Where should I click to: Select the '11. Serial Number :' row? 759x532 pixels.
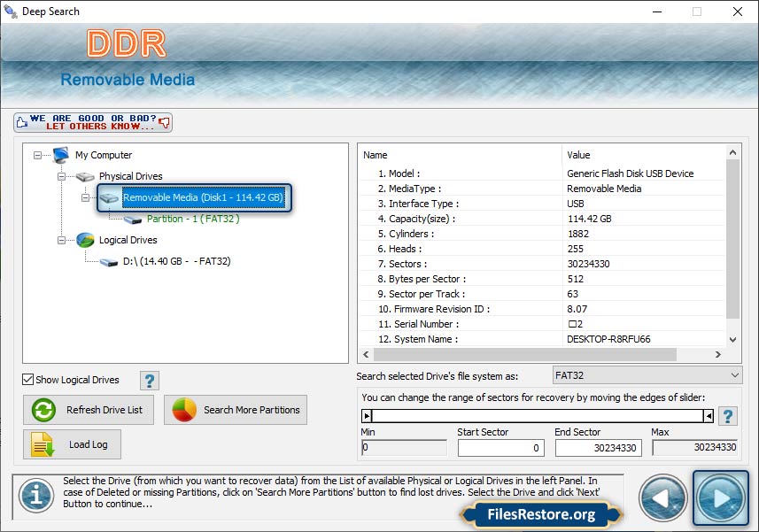[x=542, y=324]
